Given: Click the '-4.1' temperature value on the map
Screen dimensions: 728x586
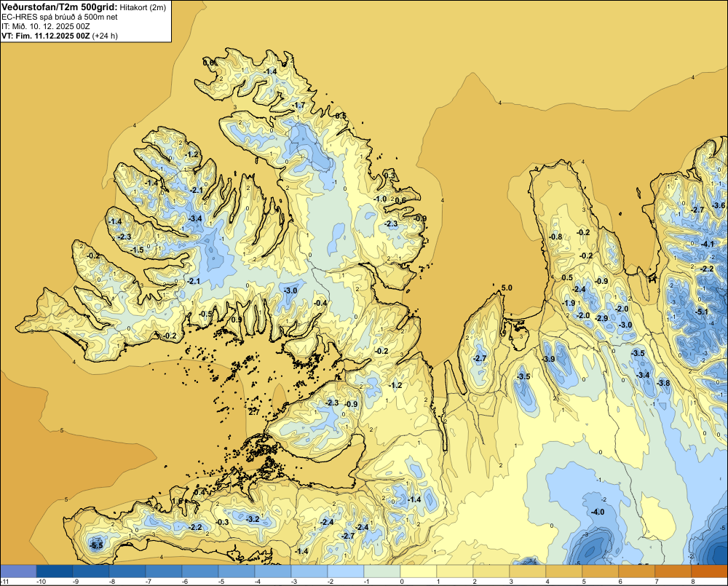Looking at the screenshot, I should [708, 245].
